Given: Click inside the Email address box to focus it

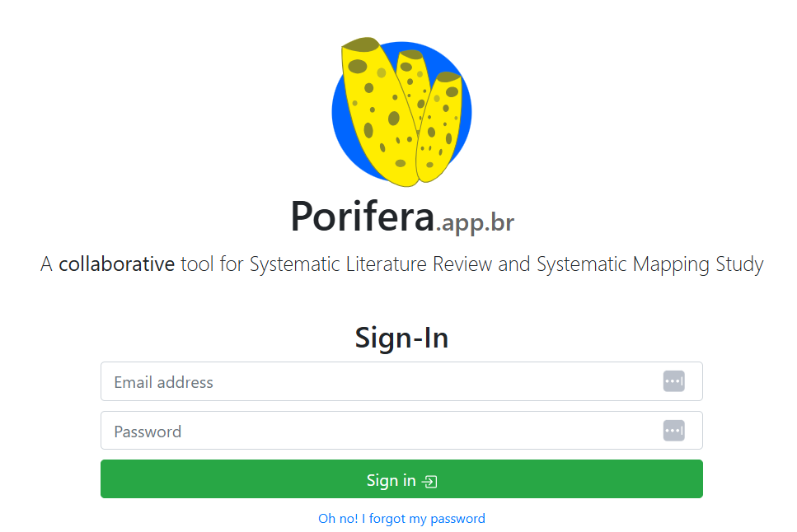Looking at the screenshot, I should (330, 380).
